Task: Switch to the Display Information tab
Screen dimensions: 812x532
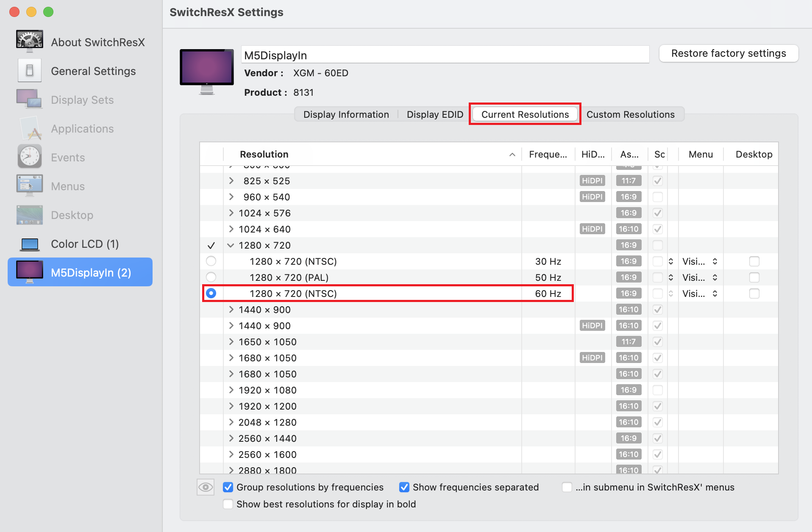Action: [346, 114]
